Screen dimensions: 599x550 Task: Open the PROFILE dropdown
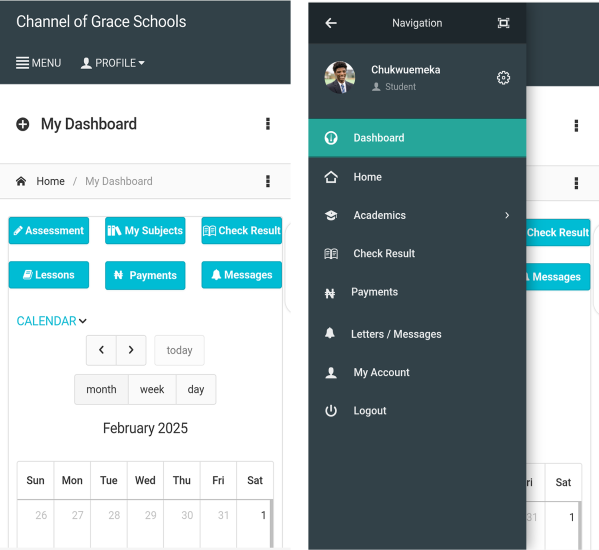click(x=112, y=63)
